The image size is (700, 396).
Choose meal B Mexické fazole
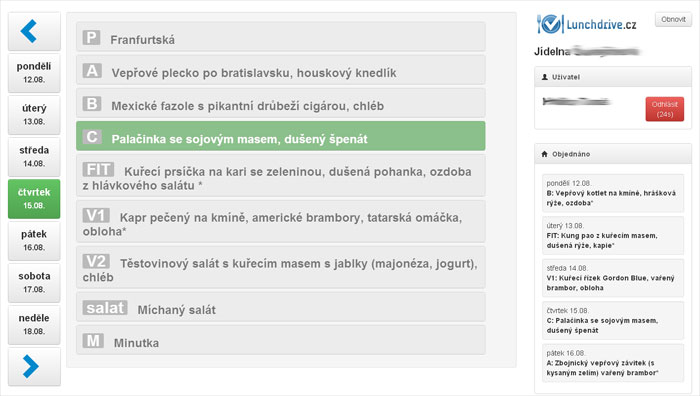(x=281, y=103)
